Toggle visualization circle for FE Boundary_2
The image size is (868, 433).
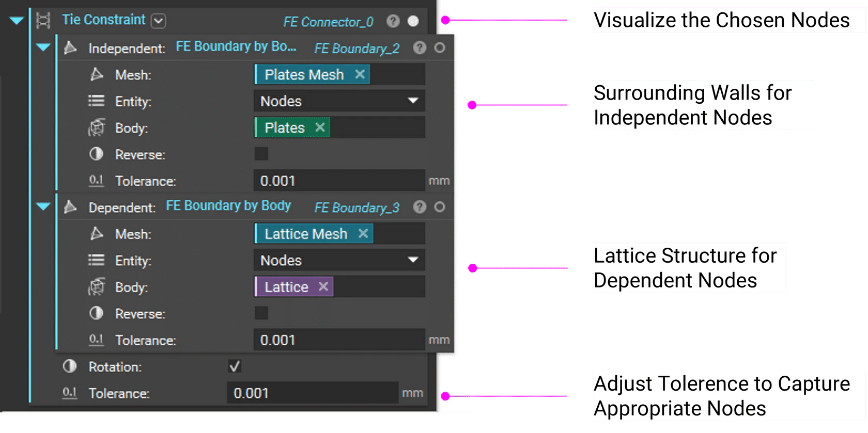[x=440, y=48]
